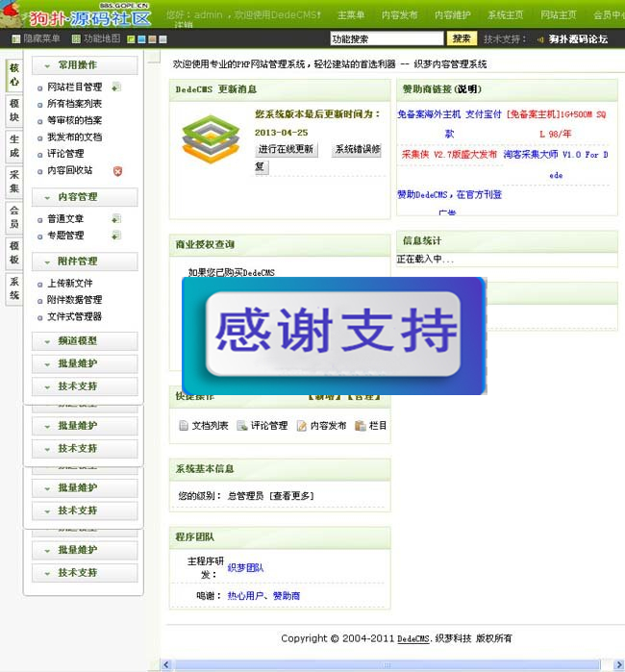Click the scrollbar left arrow
Screen dimensions: 625x672
click(166, 665)
